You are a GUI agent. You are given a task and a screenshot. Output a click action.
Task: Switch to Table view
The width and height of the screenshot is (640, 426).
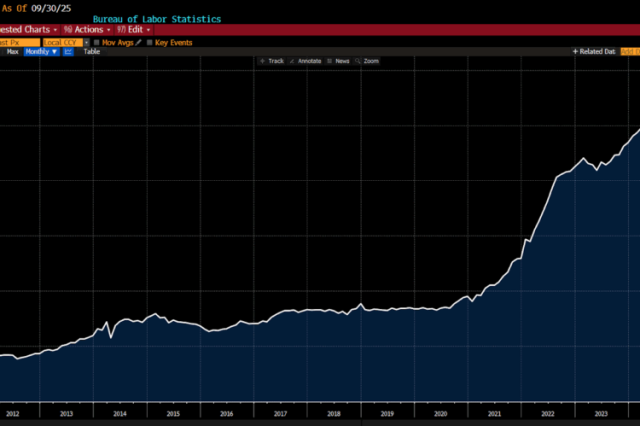click(91, 51)
